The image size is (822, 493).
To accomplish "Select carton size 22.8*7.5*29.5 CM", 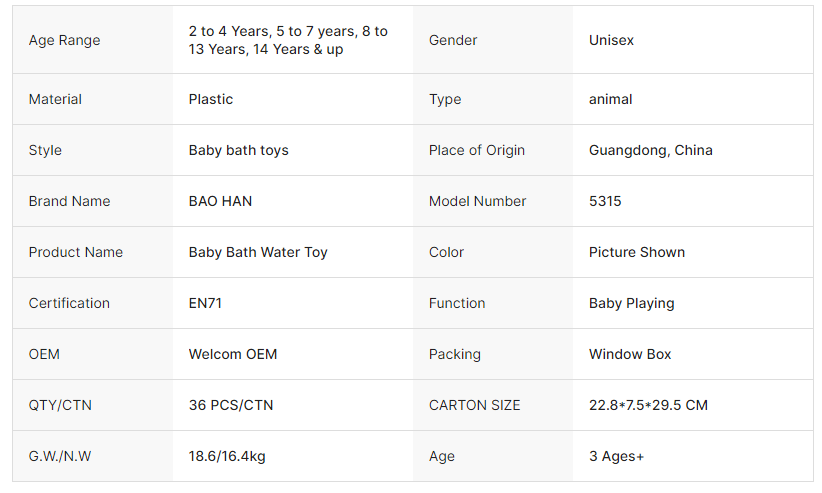I will [x=648, y=405].
